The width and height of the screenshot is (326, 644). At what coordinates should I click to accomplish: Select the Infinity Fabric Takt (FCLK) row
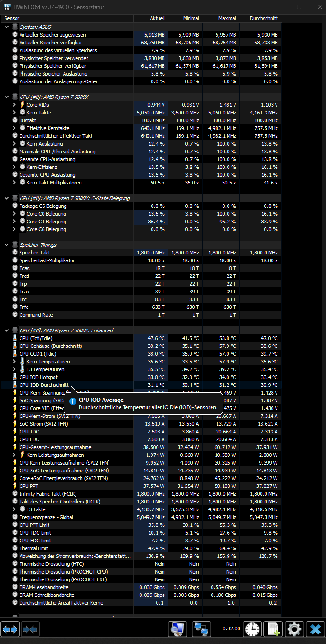140,494
